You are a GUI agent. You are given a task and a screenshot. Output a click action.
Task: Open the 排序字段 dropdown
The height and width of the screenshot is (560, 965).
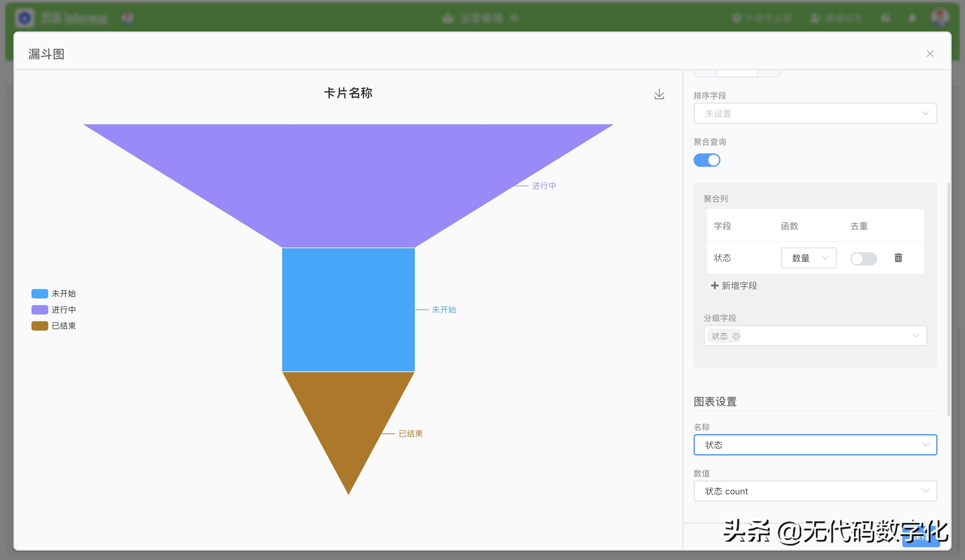click(815, 113)
